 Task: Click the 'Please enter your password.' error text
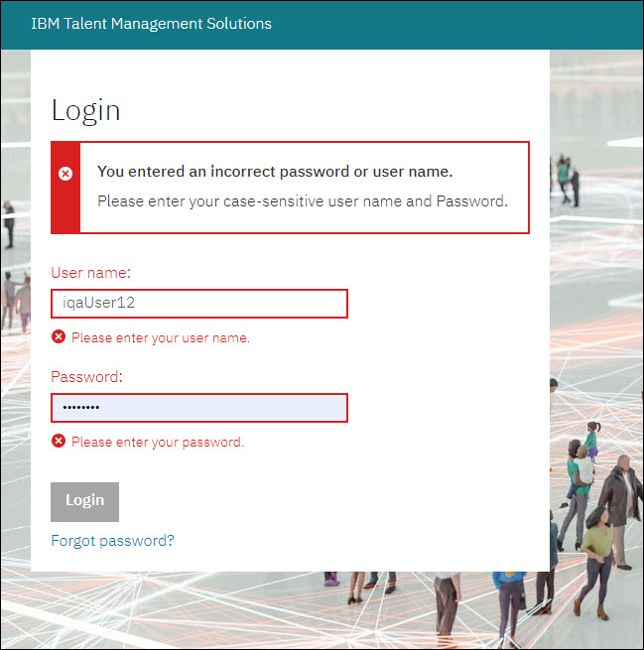point(158,442)
